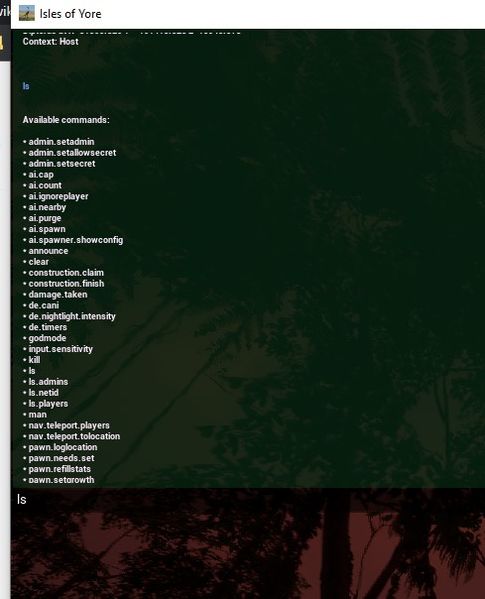Click the blue ls echoed command
This screenshot has width=485, height=599.
click(x=26, y=86)
